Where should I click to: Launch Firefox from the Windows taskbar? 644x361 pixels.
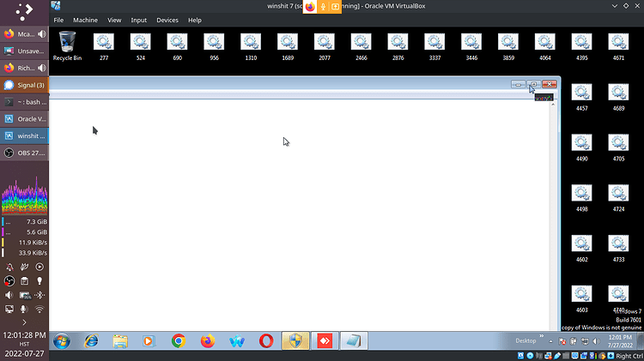tap(208, 341)
